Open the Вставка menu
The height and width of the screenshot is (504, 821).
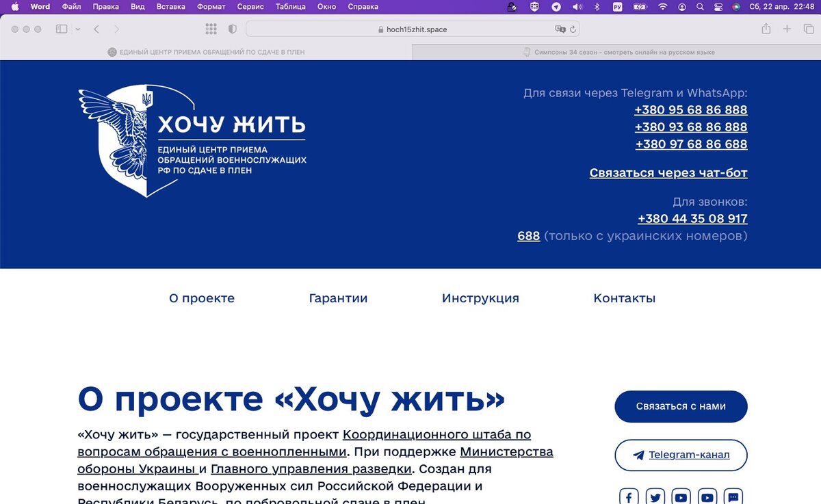coord(170,7)
